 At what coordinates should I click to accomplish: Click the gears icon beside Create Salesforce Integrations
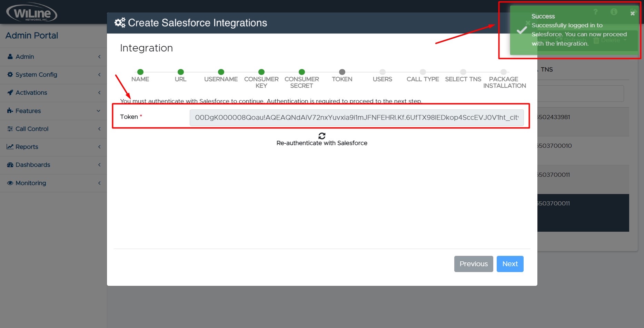[119, 22]
